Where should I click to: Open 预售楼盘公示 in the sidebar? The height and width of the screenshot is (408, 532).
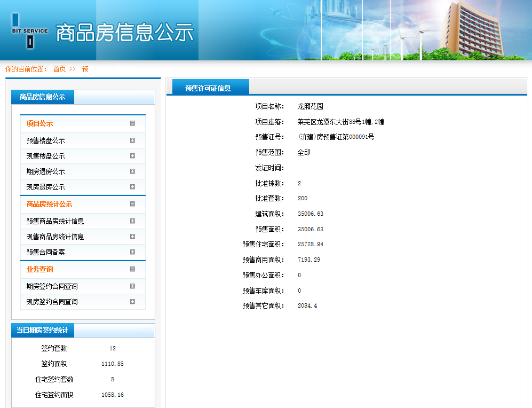[45, 140]
